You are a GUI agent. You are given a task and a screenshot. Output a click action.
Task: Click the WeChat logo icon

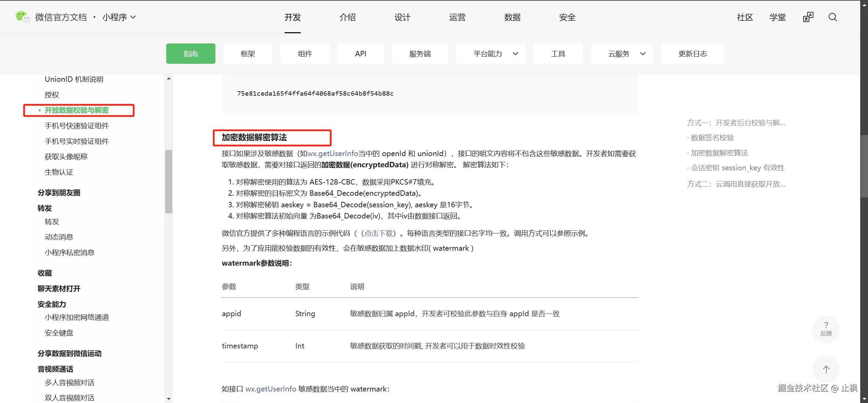click(22, 17)
